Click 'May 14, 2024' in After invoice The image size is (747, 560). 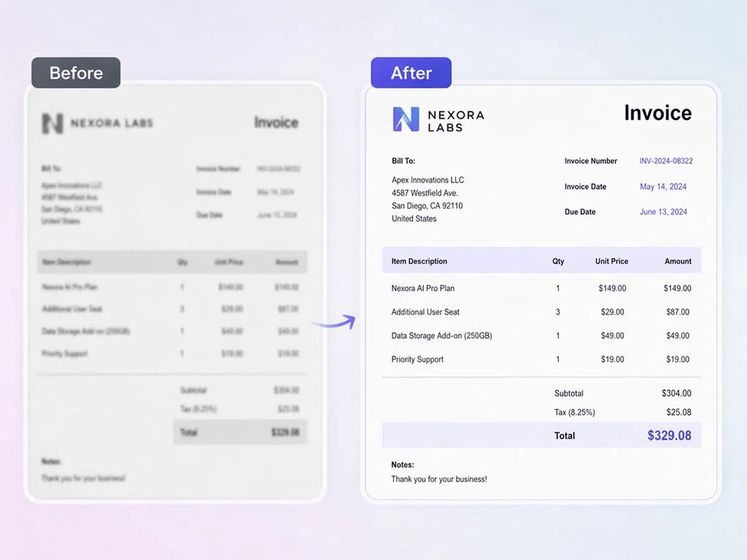pos(664,187)
